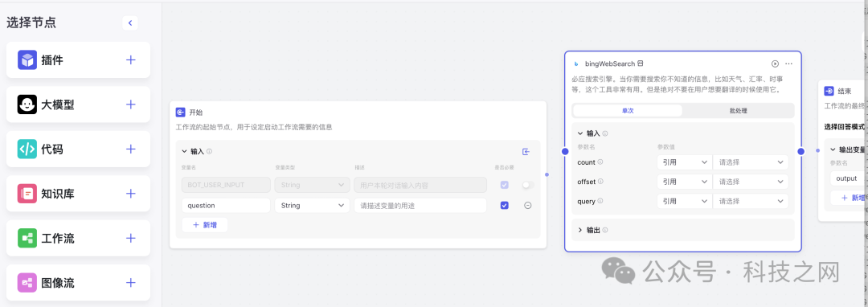Image resolution: width=868 pixels, height=307 pixels.
Task: Click the 选择回答模式 label
Action: pos(845,127)
